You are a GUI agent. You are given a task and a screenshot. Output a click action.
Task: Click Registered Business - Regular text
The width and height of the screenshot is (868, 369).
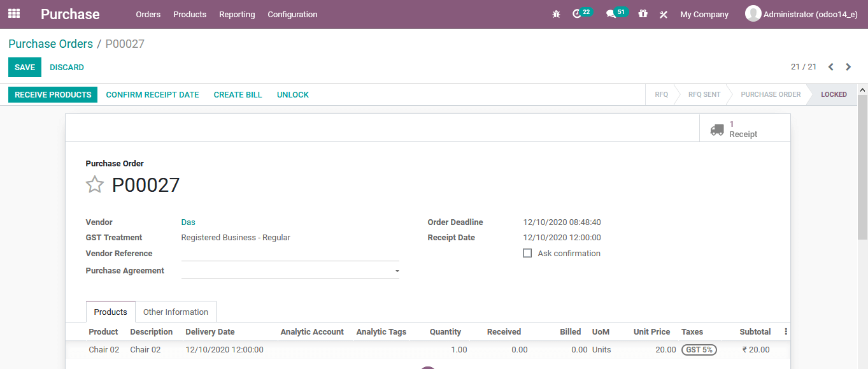(236, 238)
